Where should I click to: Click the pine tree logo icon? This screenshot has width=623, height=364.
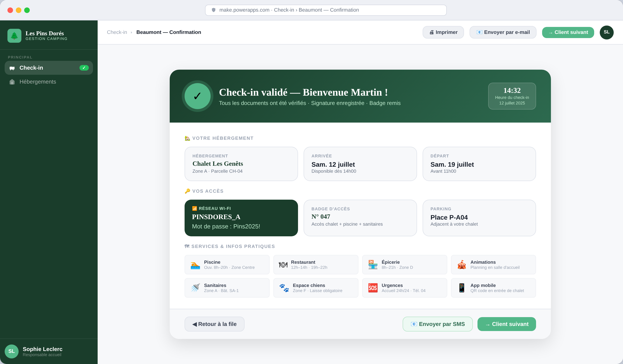coord(14,36)
